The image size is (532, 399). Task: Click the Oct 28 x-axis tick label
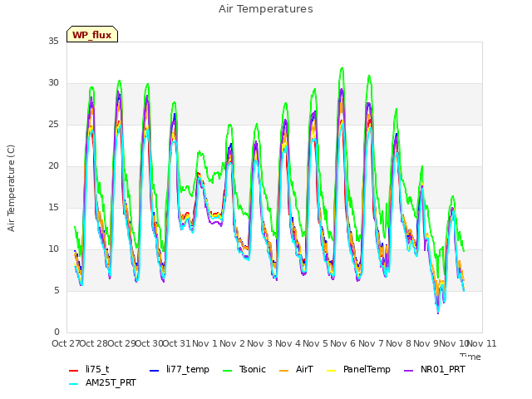coord(94,343)
